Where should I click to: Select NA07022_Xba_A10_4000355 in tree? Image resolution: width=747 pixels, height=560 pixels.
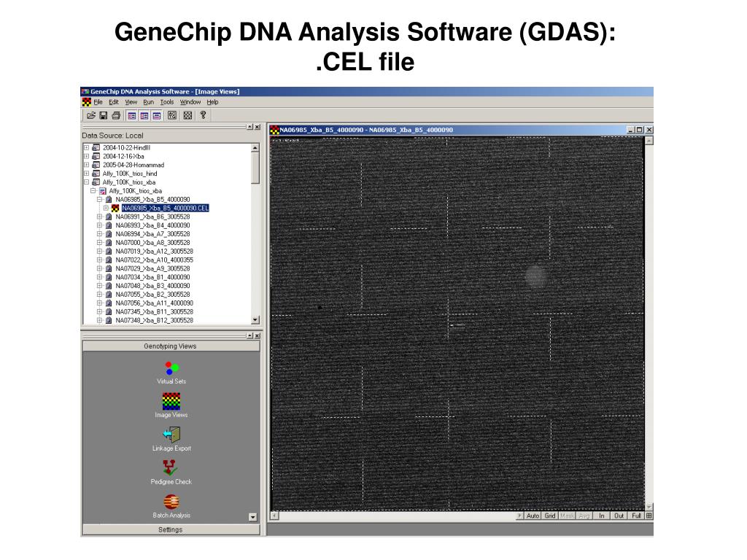click(x=154, y=260)
